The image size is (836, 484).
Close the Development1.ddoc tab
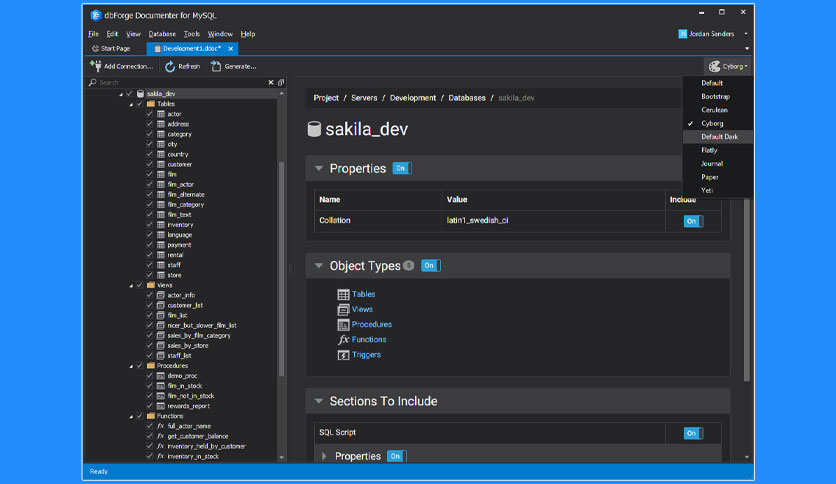point(231,49)
